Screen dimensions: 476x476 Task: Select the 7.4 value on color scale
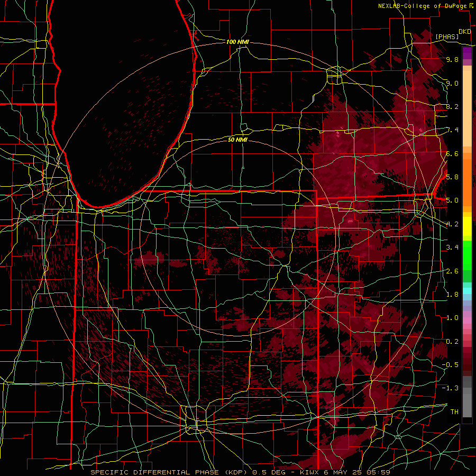click(452, 130)
